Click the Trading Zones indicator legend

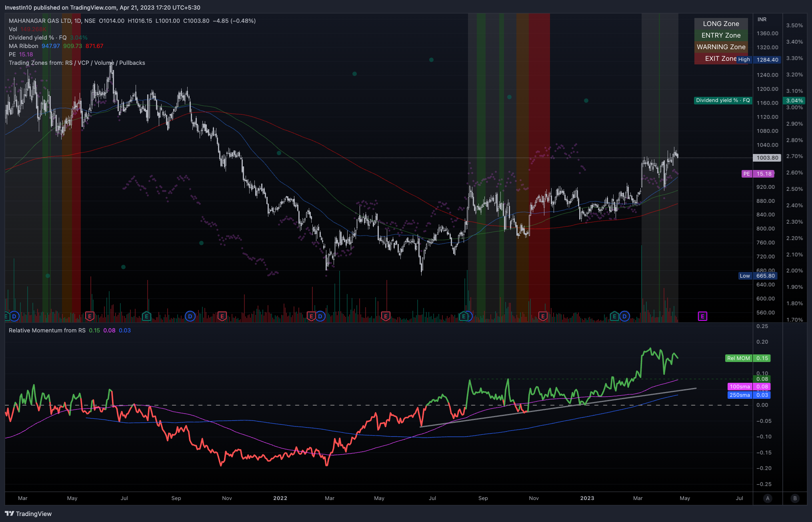coord(77,63)
